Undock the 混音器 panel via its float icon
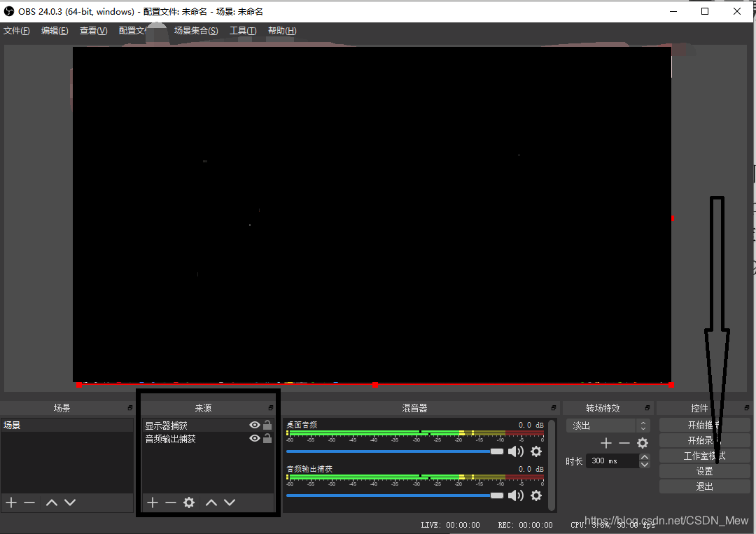Screen dimensions: 756x534 click(554, 408)
